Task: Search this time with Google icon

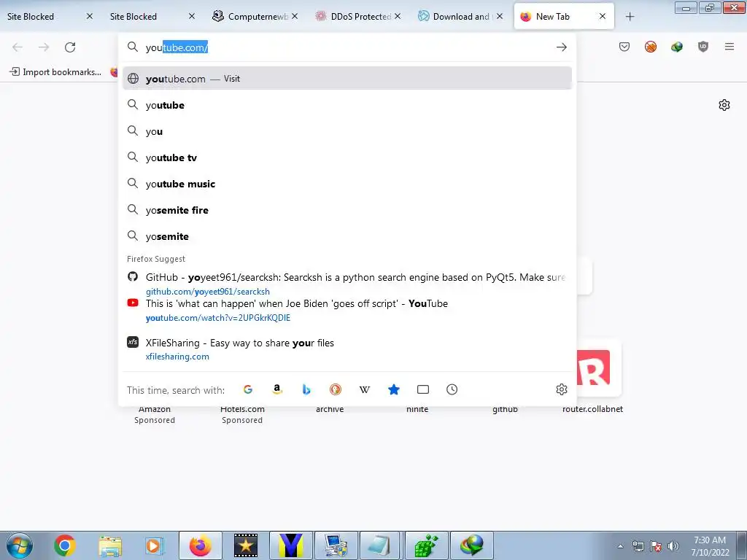Action: coord(248,389)
